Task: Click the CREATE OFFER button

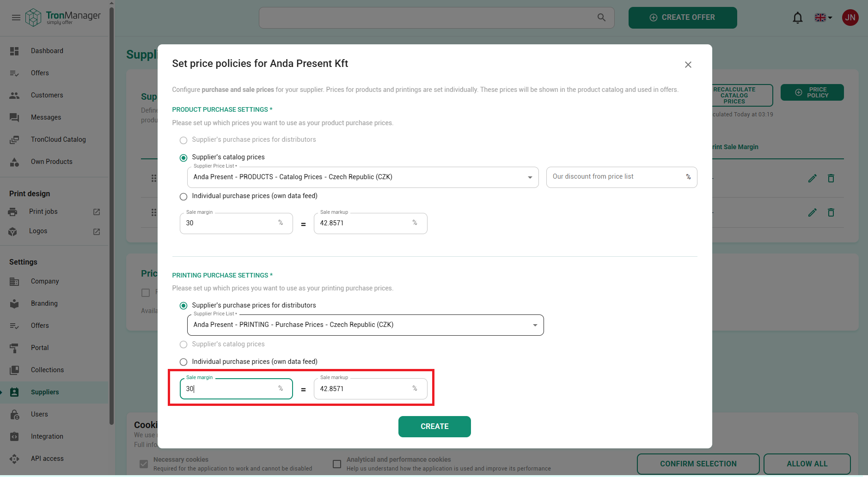Action: pos(683,18)
